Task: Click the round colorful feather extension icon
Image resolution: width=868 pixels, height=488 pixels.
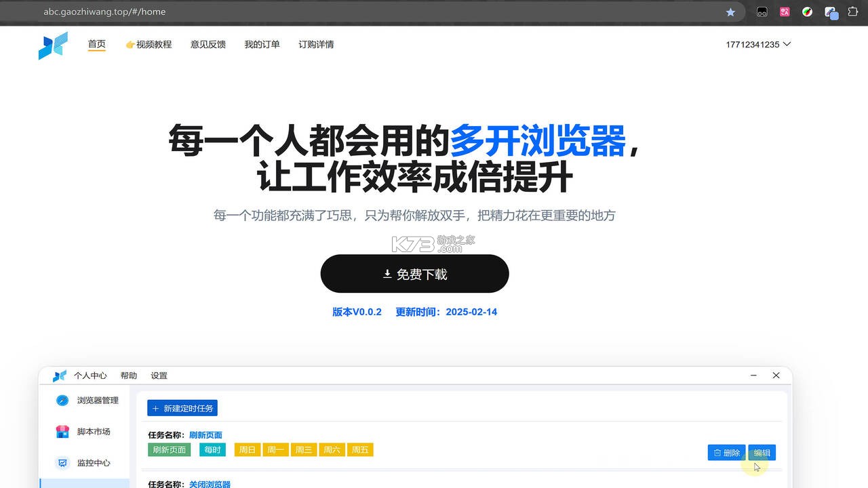Action: coord(807,12)
